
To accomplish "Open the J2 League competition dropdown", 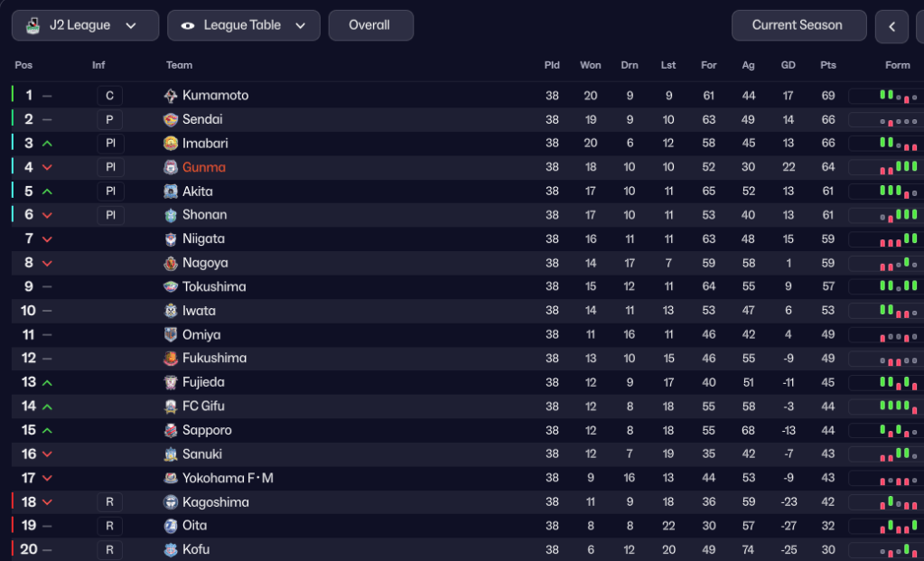I will click(x=85, y=25).
